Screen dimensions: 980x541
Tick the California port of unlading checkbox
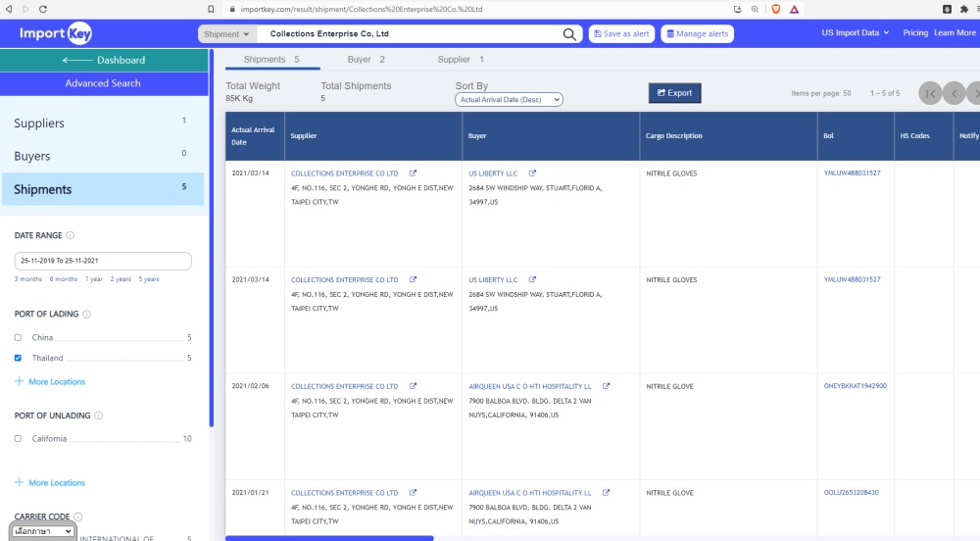pyautogui.click(x=18, y=439)
